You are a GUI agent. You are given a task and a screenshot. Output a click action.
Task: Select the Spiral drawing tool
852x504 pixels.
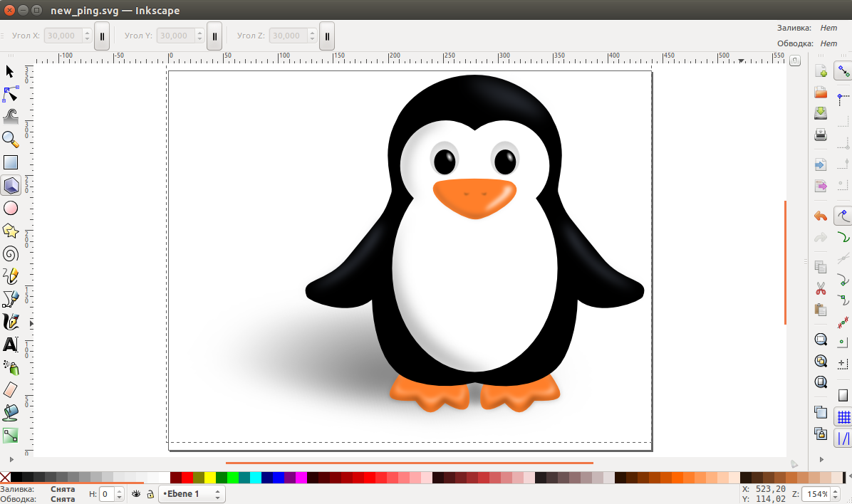[x=10, y=253]
